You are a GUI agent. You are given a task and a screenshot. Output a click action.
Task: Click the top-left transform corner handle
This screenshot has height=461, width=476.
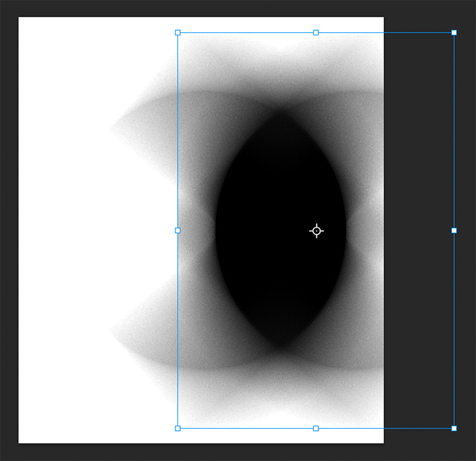(178, 32)
